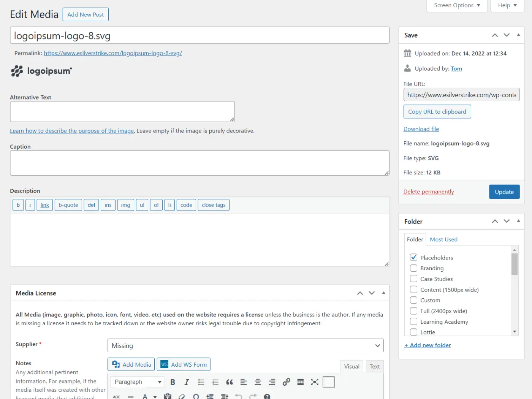The image size is (532, 399).
Task: Open the Supplier dropdown showing Missing
Action: pos(245,345)
